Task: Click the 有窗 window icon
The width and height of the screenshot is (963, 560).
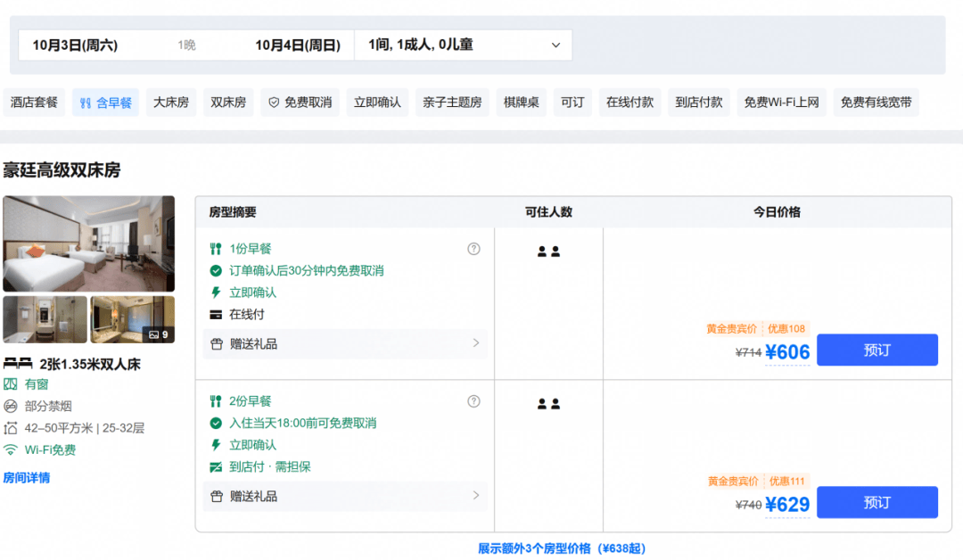Action: coord(11,384)
